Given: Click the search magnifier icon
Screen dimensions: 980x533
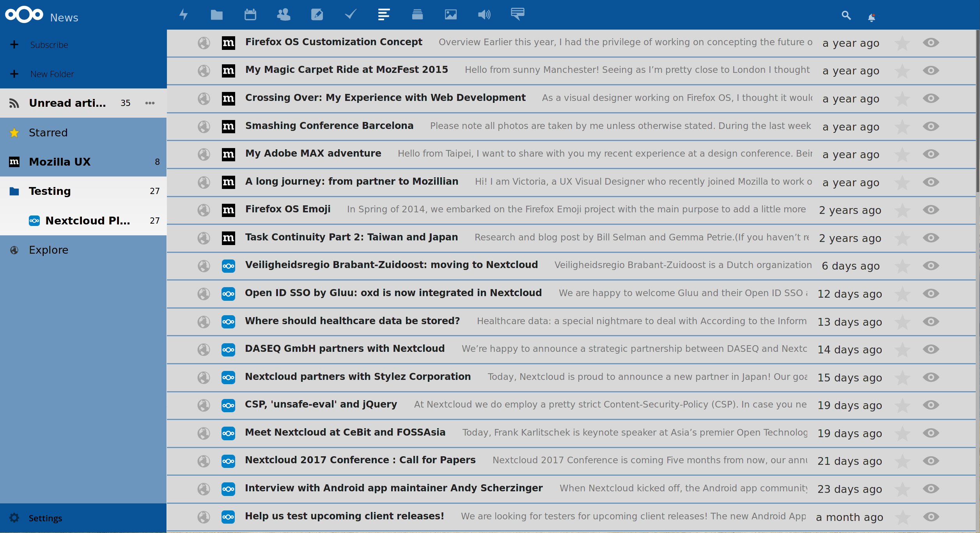Looking at the screenshot, I should [846, 16].
